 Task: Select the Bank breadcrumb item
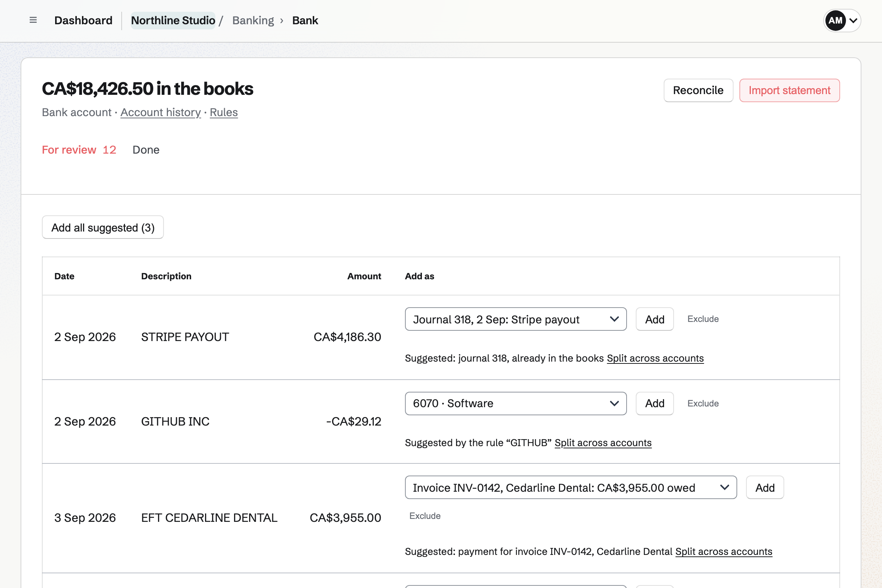tap(305, 20)
